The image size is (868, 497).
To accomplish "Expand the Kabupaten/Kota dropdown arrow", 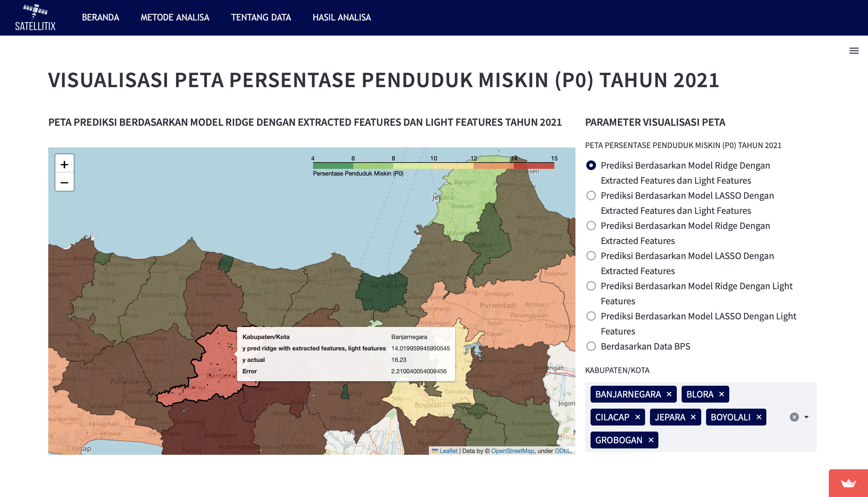I will 806,417.
